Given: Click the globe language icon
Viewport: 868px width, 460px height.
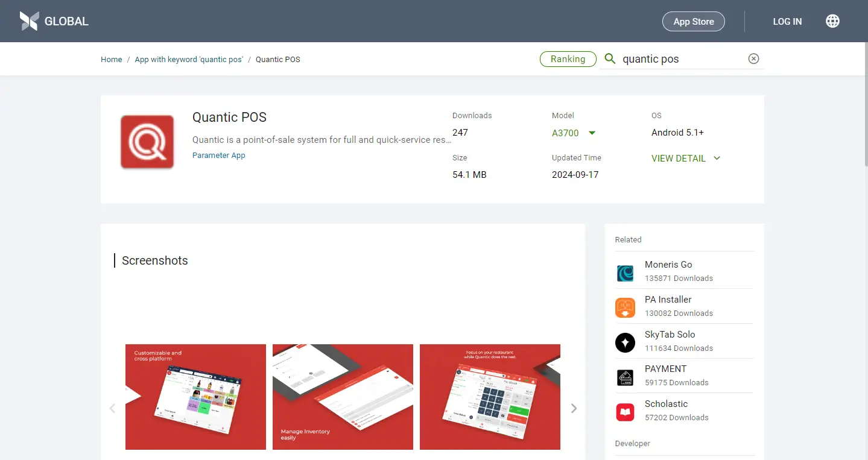Looking at the screenshot, I should (x=832, y=20).
